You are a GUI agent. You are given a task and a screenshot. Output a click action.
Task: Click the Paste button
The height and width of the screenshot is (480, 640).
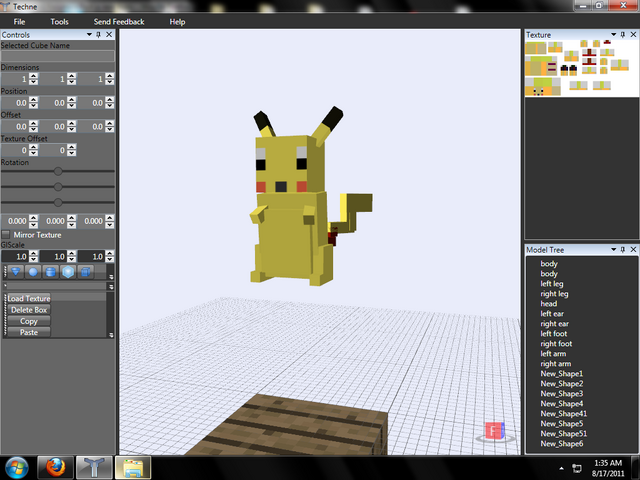click(x=29, y=332)
